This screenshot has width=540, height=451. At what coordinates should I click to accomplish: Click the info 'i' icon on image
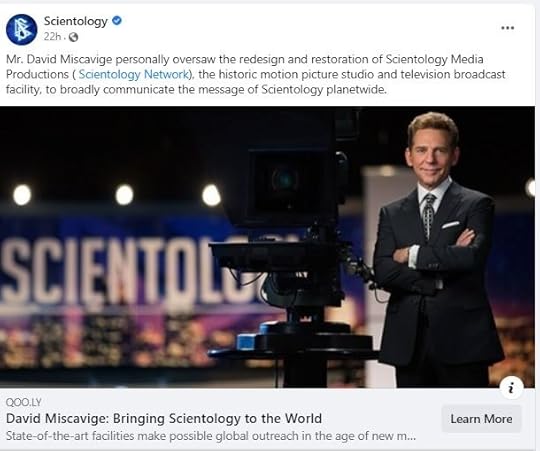point(512,388)
